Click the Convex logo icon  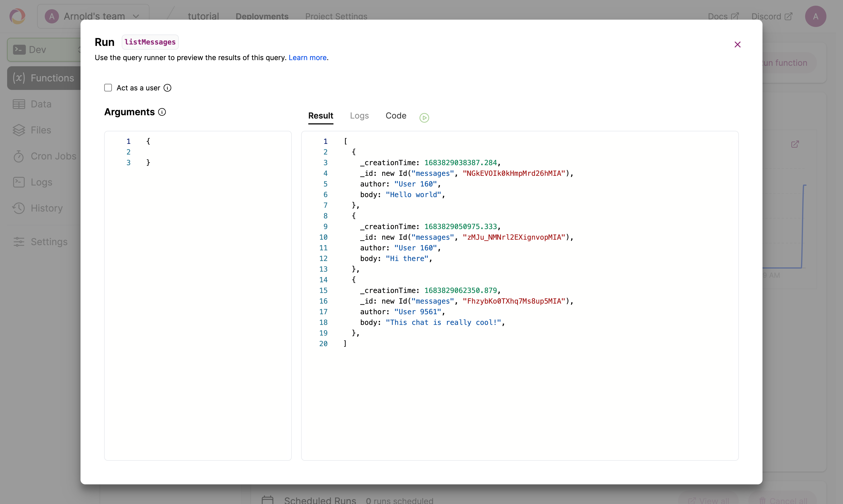(x=17, y=16)
